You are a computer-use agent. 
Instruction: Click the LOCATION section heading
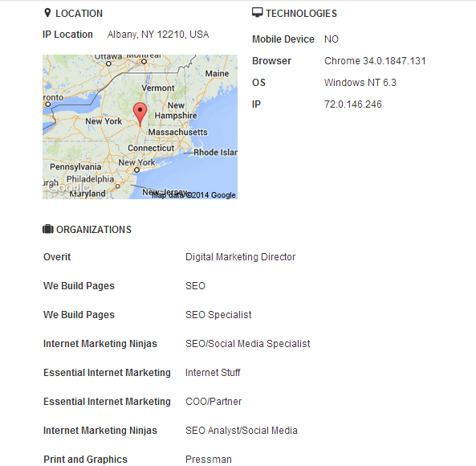(79, 14)
